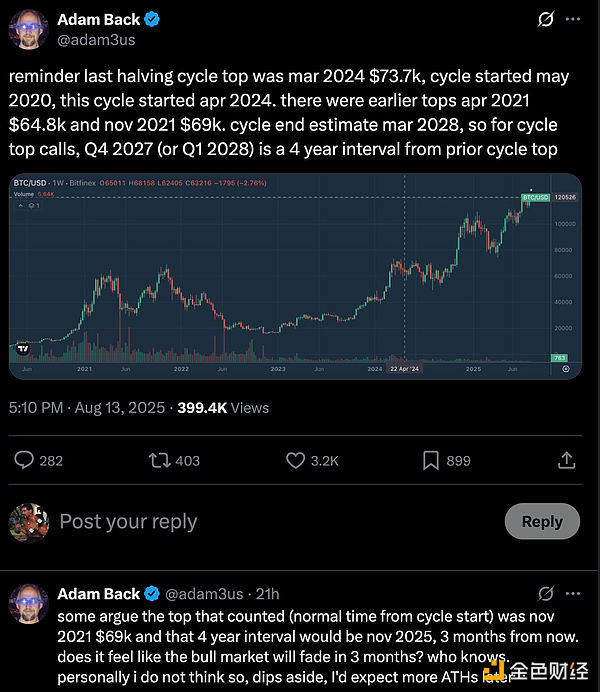The width and height of the screenshot is (600, 692).
Task: Open the three-dot menu on main tweet
Action: (573, 19)
